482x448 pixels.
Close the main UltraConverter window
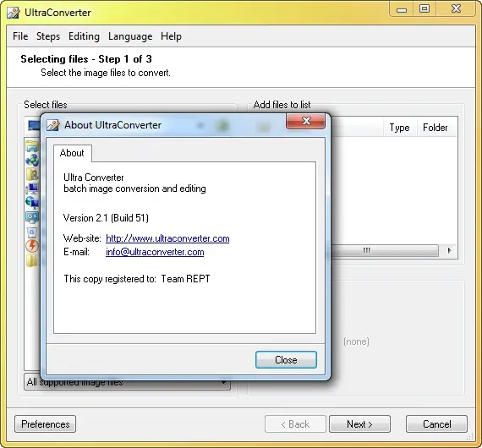456,8
